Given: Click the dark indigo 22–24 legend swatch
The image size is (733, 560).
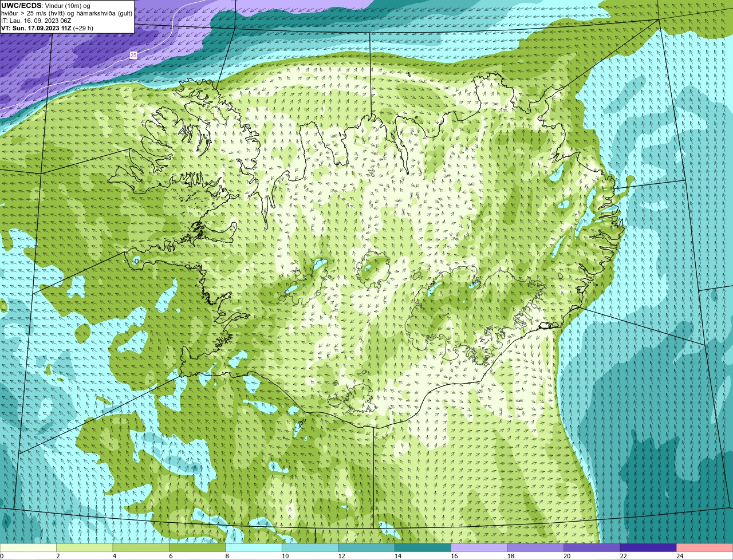Looking at the screenshot, I should [648, 547].
